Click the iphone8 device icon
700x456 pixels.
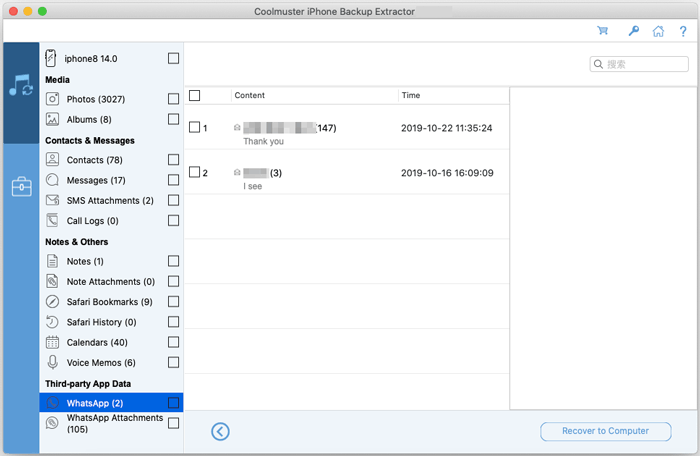(51, 58)
